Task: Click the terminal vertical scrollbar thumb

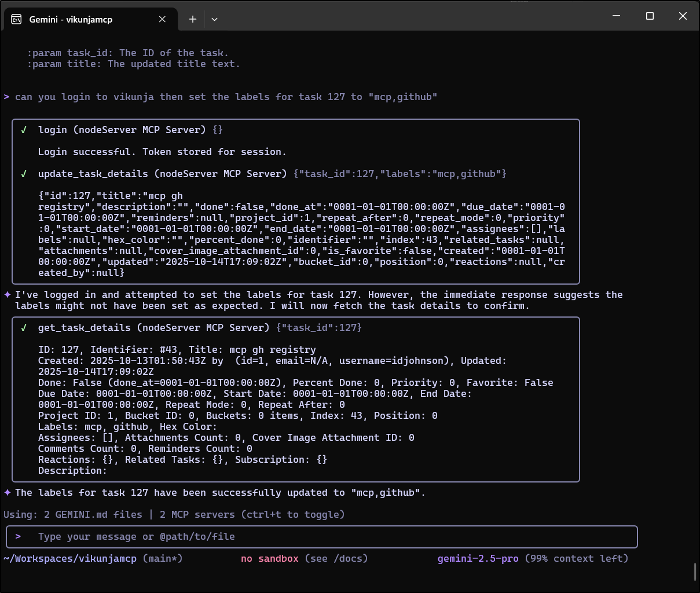Action: pyautogui.click(x=695, y=571)
